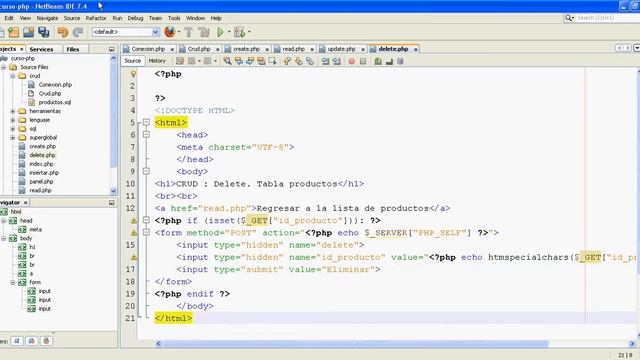The image size is (640, 360).
Task: Collapse the crud folder node
Action: point(13,76)
